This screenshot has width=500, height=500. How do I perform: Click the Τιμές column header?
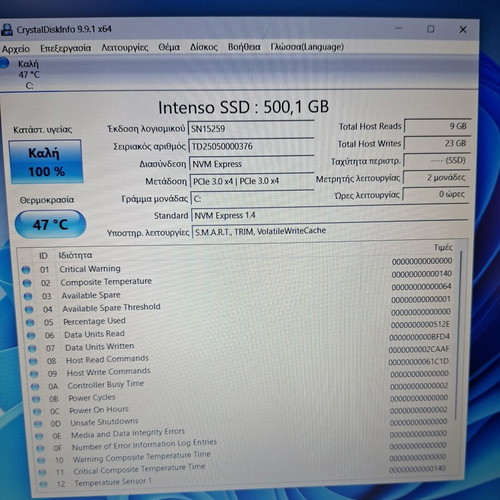(x=443, y=247)
